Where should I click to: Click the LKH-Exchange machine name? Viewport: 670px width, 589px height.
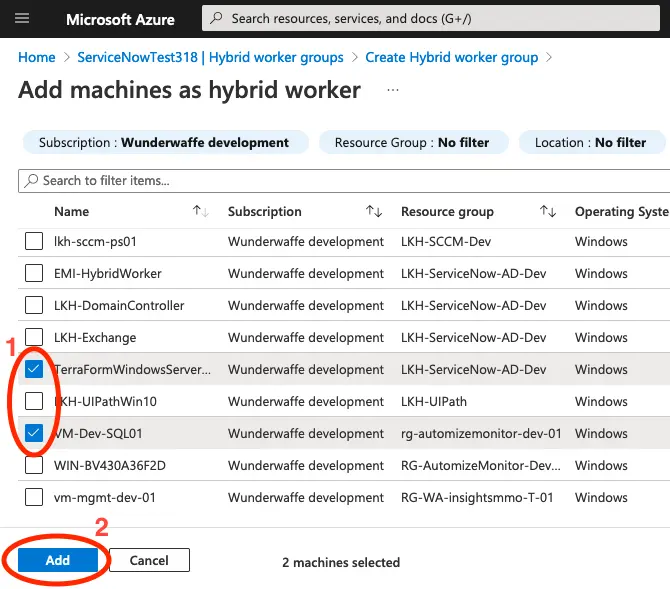tap(95, 338)
